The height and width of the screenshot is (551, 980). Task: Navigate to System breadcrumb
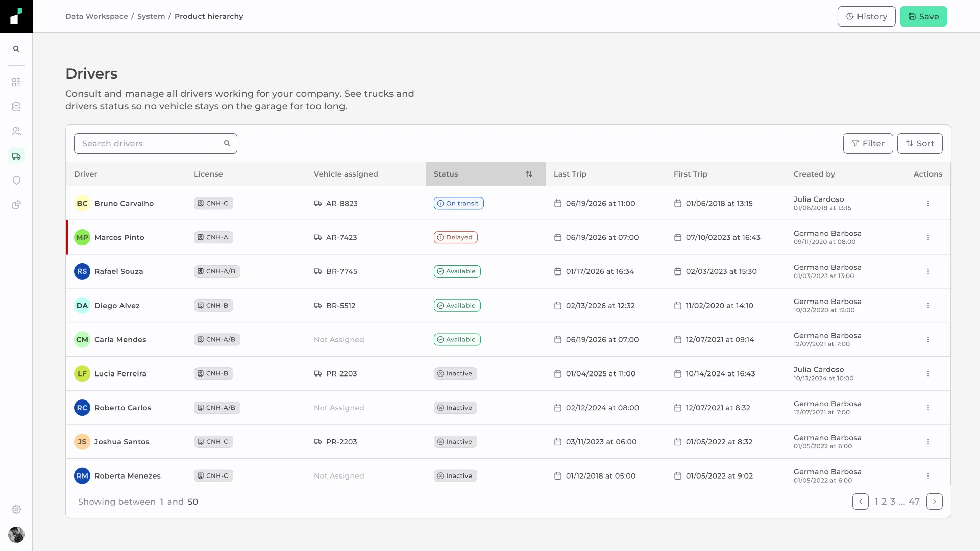click(151, 16)
